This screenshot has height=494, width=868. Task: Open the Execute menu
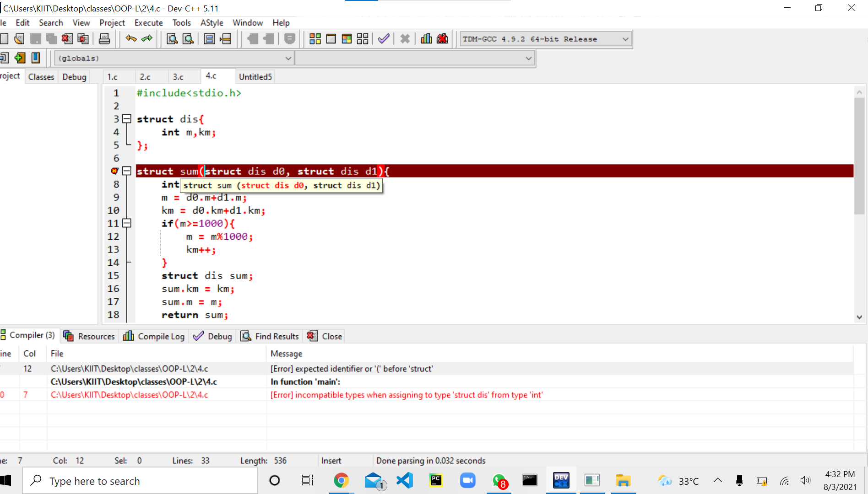pos(148,22)
